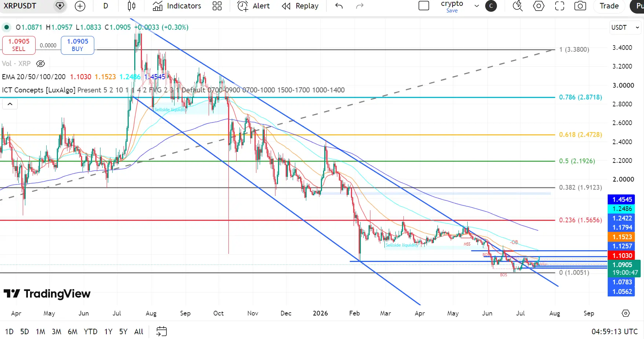Click the 0.236 (1.5656) Fibonacci label
This screenshot has width=644, height=339.
pyautogui.click(x=581, y=220)
